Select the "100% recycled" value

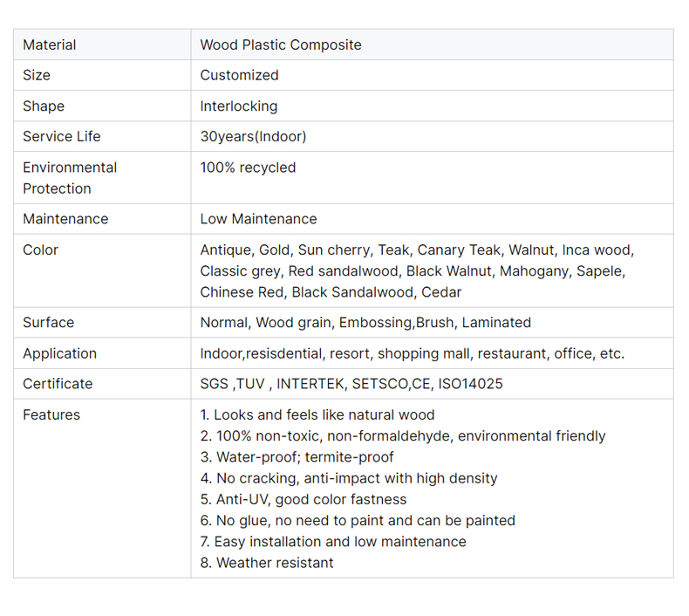(248, 167)
